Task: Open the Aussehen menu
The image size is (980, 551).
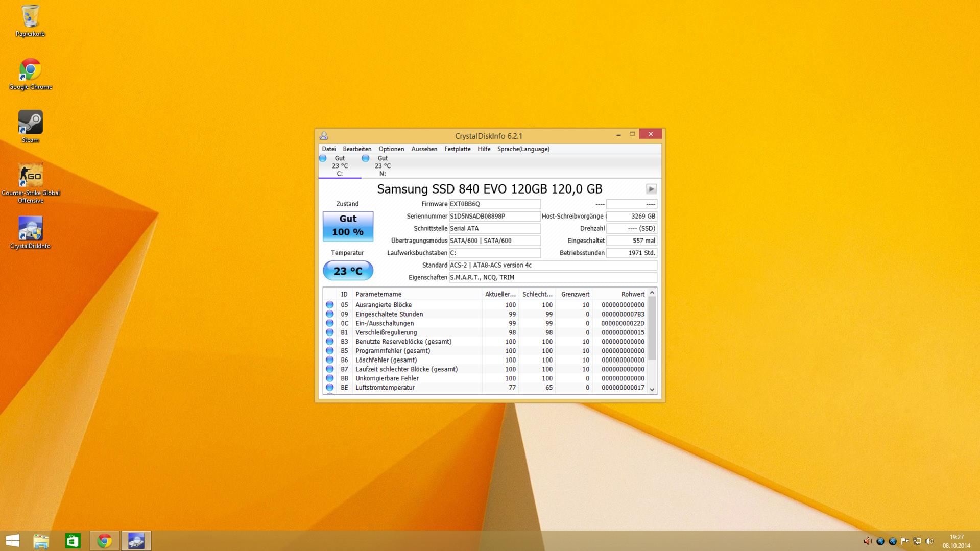Action: [424, 149]
